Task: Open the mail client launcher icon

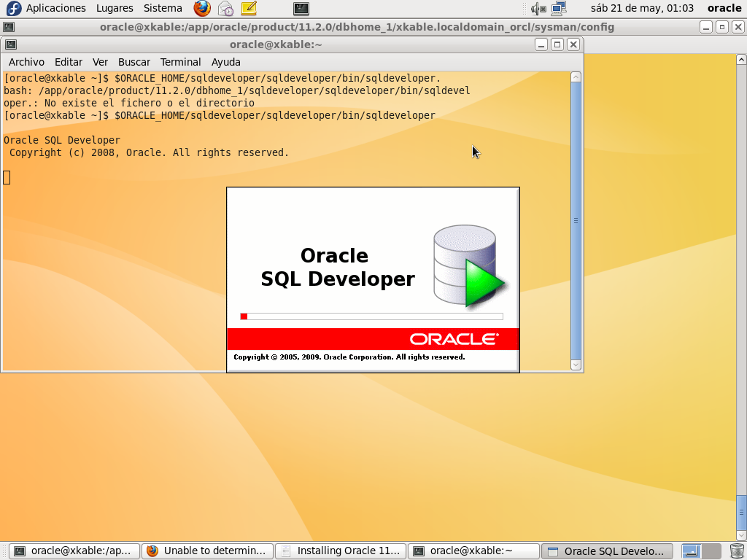Action: coord(226,8)
